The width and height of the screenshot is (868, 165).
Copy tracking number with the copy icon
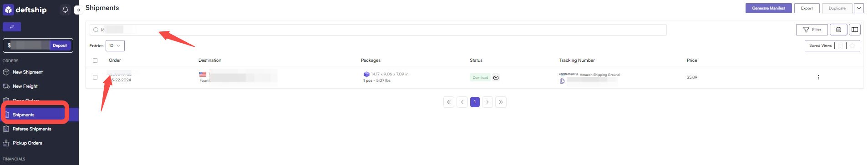pyautogui.click(x=562, y=81)
